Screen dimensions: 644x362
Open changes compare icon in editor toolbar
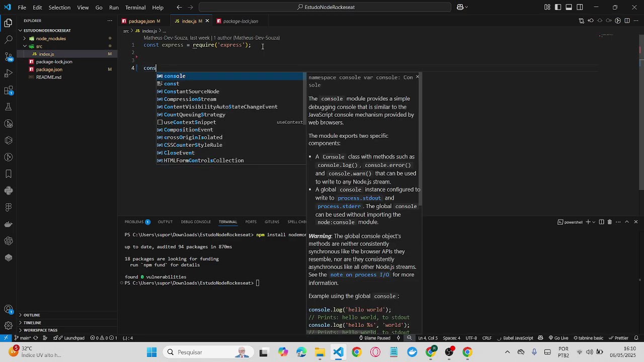tap(582, 21)
